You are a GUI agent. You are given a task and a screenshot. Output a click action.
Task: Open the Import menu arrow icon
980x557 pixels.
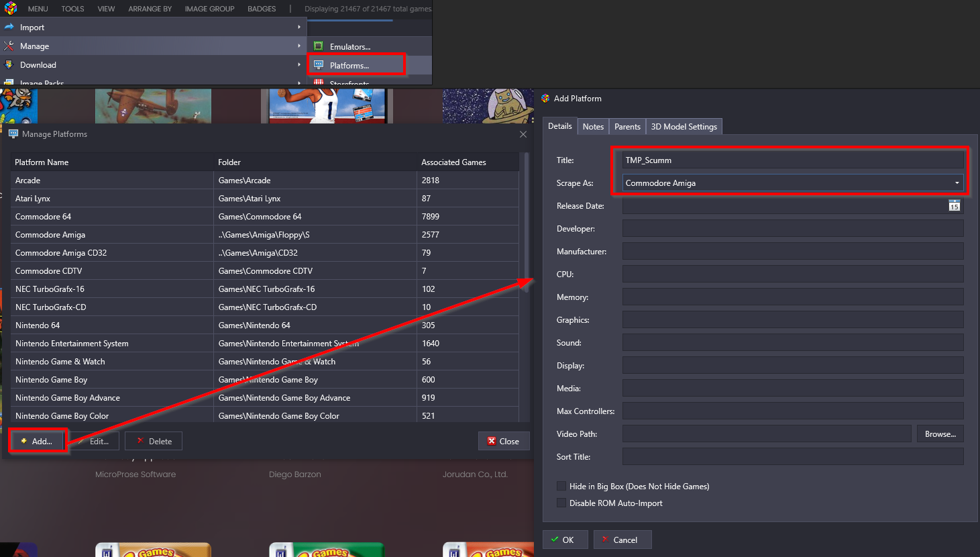pyautogui.click(x=9, y=27)
